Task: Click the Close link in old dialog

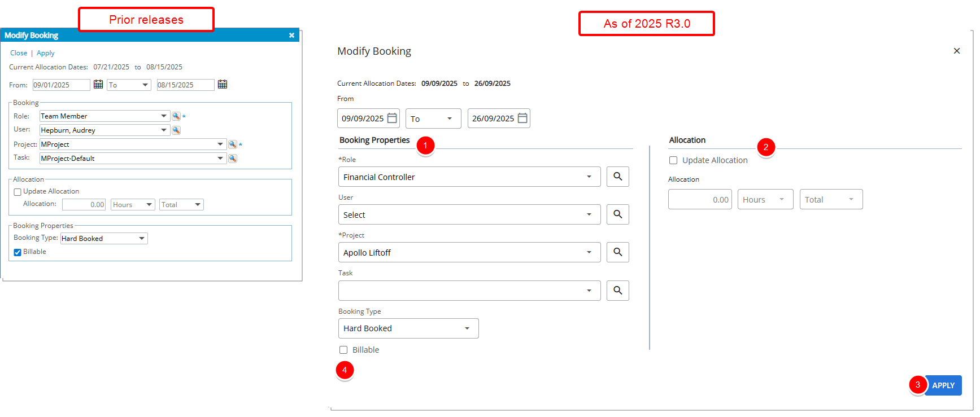Action: coord(19,53)
